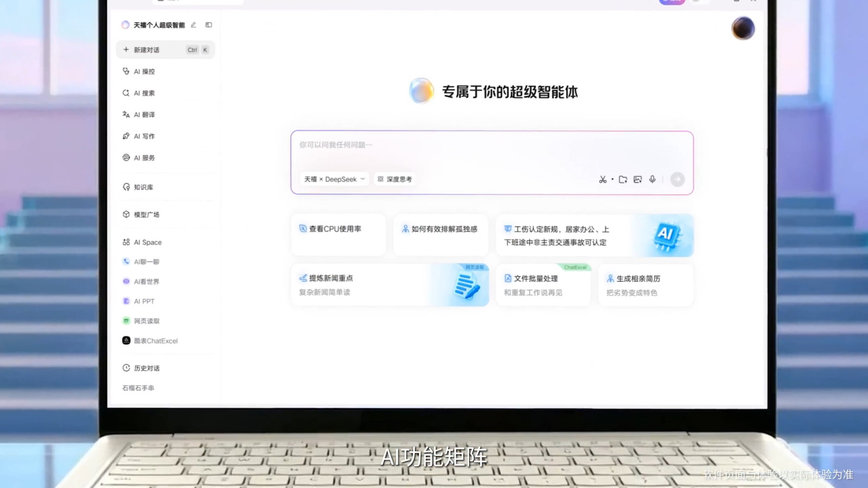The width and height of the screenshot is (868, 488).
Task: Select AI 翻译 from the sidebar
Action: [x=144, y=115]
